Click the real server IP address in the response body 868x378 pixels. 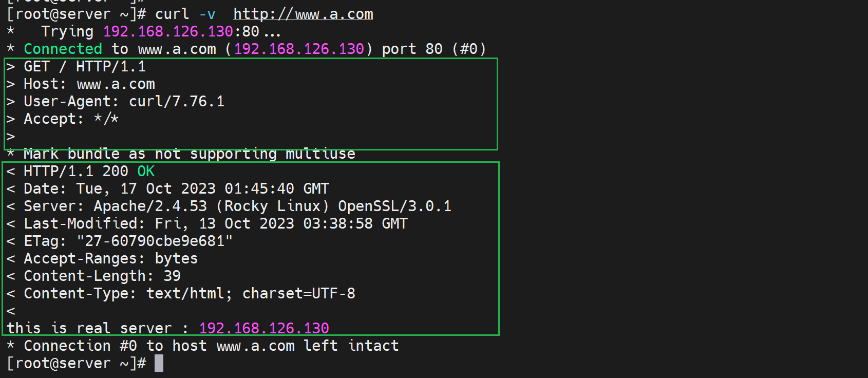click(264, 328)
